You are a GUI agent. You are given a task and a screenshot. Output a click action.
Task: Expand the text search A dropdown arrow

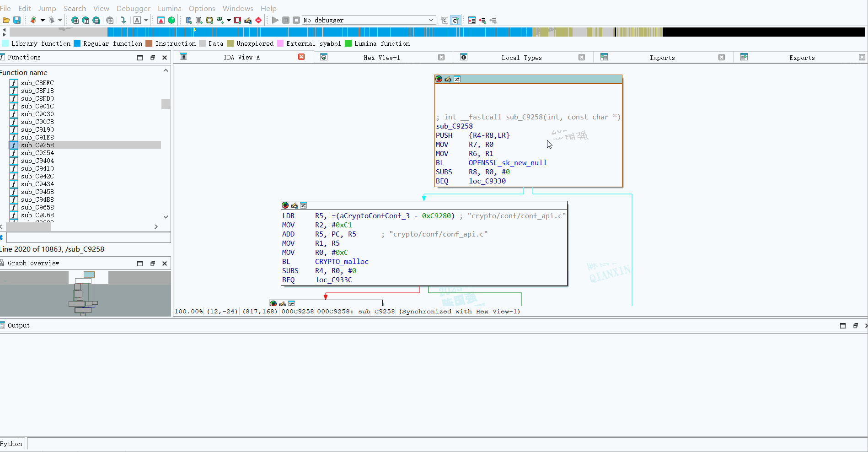click(x=146, y=20)
